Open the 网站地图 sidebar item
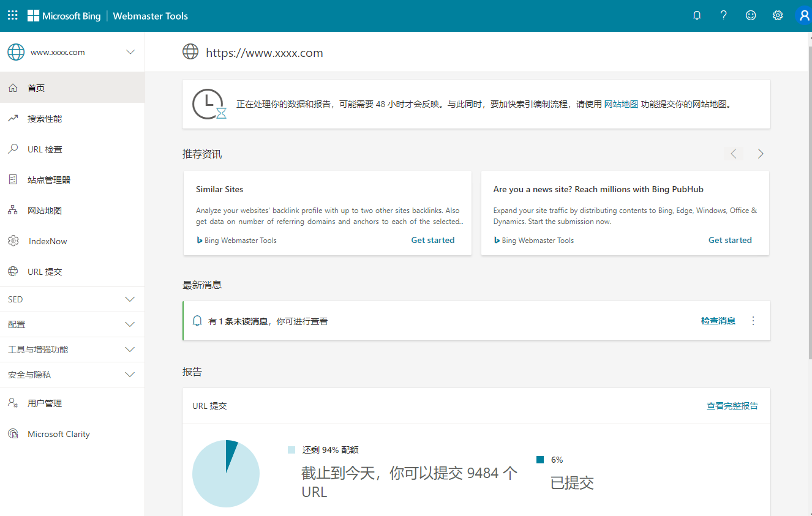Image resolution: width=812 pixels, height=516 pixels. click(45, 211)
